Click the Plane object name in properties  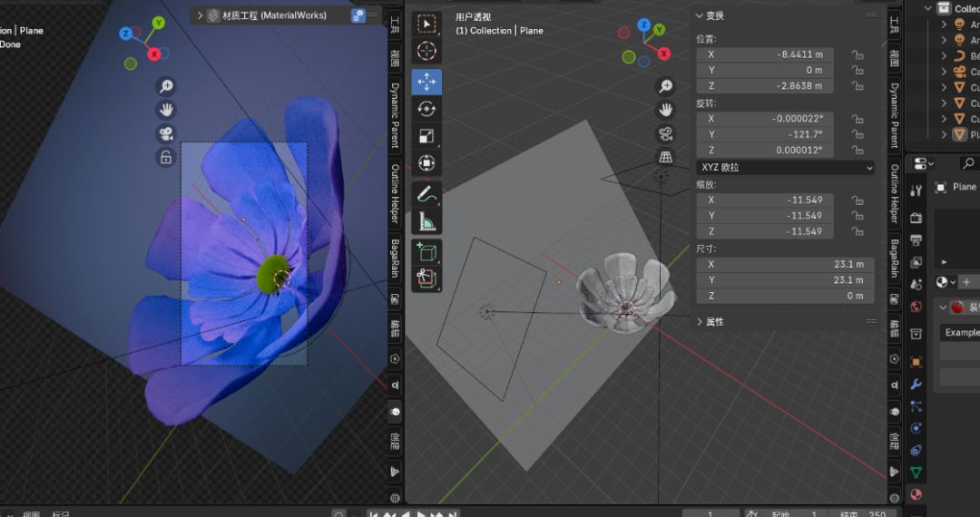coord(964,187)
